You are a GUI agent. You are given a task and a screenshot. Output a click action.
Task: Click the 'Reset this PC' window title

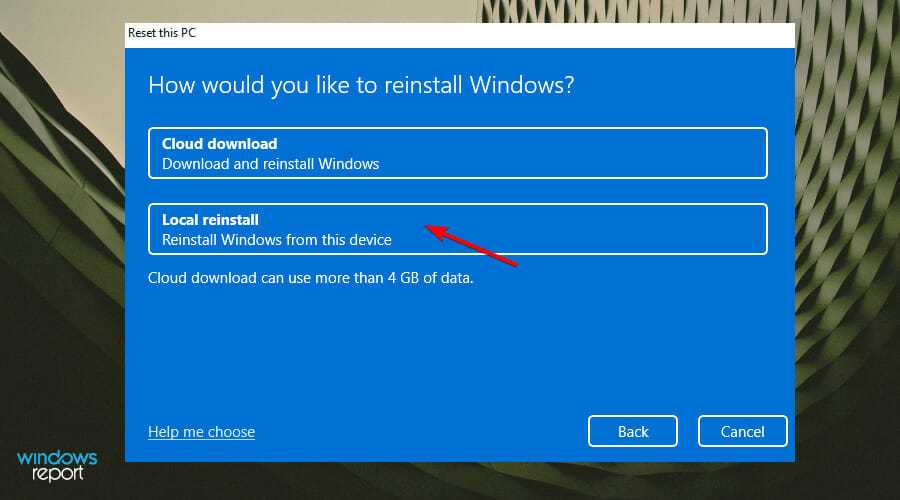162,33
